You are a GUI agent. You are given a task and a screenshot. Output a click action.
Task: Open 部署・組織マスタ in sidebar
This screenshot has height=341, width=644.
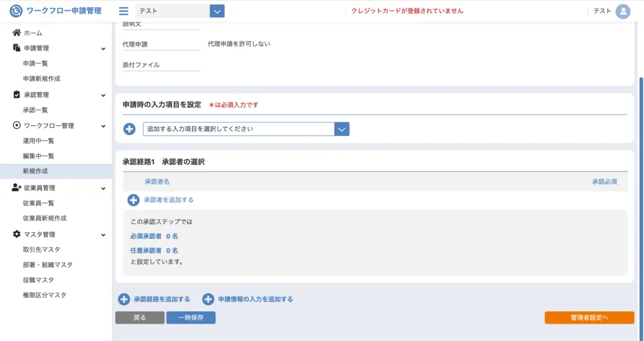click(x=48, y=264)
